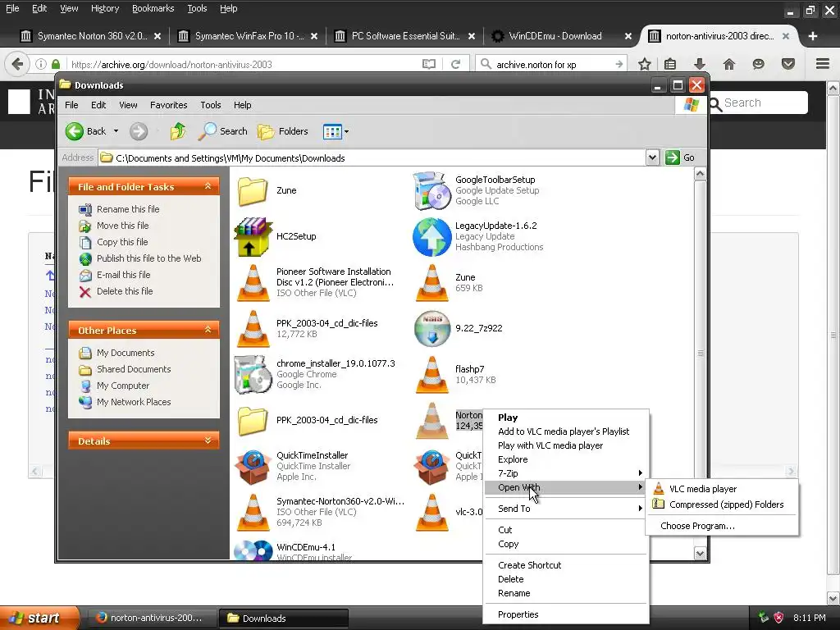
Task: Select the QuickTimeInstaller icon in left column
Action: [253, 467]
